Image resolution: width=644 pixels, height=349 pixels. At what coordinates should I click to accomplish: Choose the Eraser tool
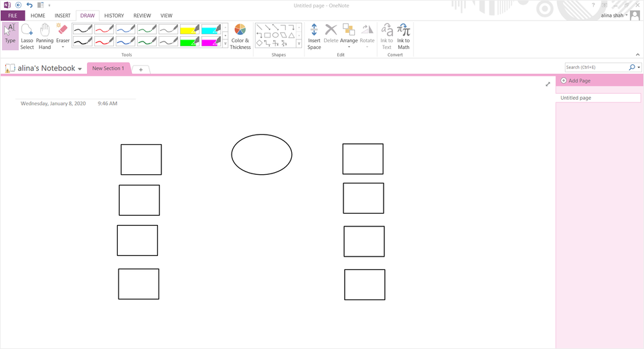(63, 36)
